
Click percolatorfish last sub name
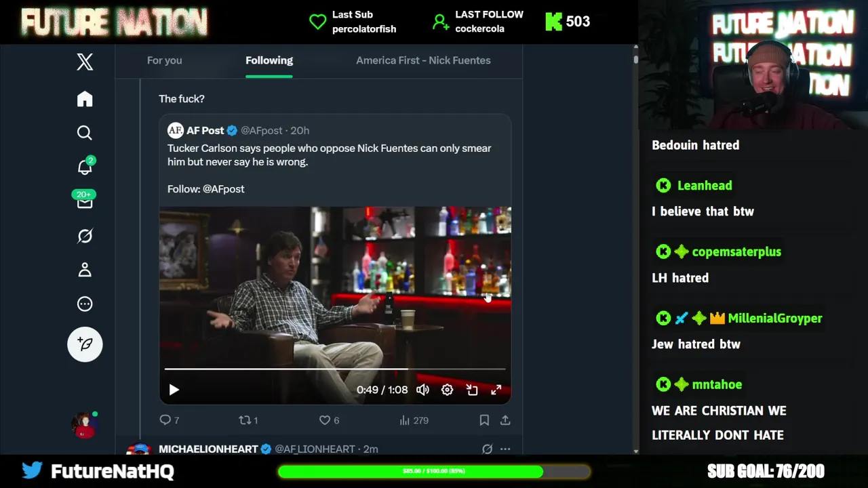pos(364,29)
